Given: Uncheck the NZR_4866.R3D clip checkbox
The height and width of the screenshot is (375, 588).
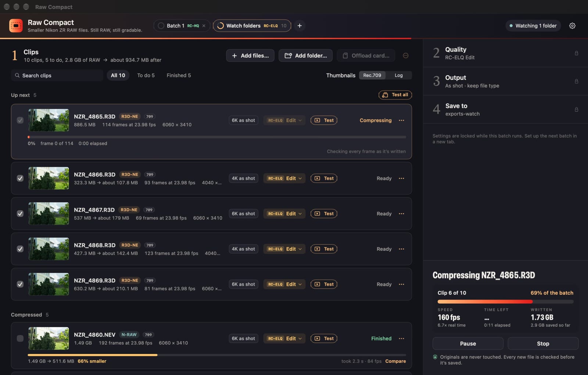Looking at the screenshot, I should (20, 178).
